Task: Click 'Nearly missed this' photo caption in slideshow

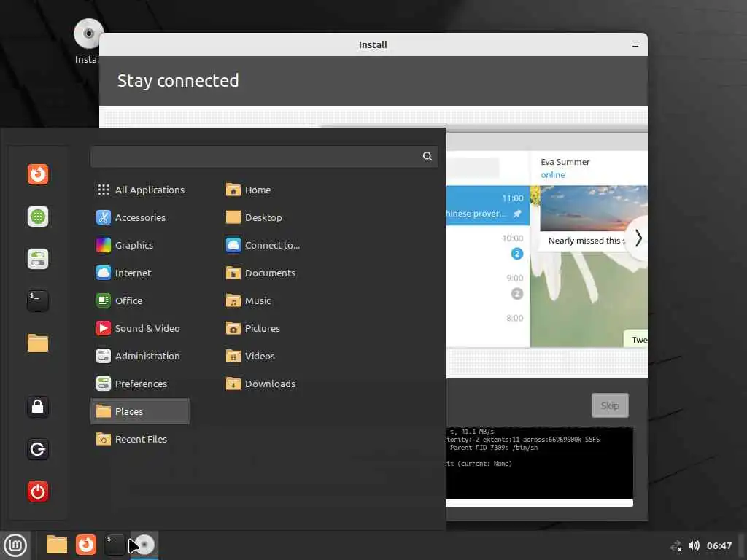Action: 587,241
